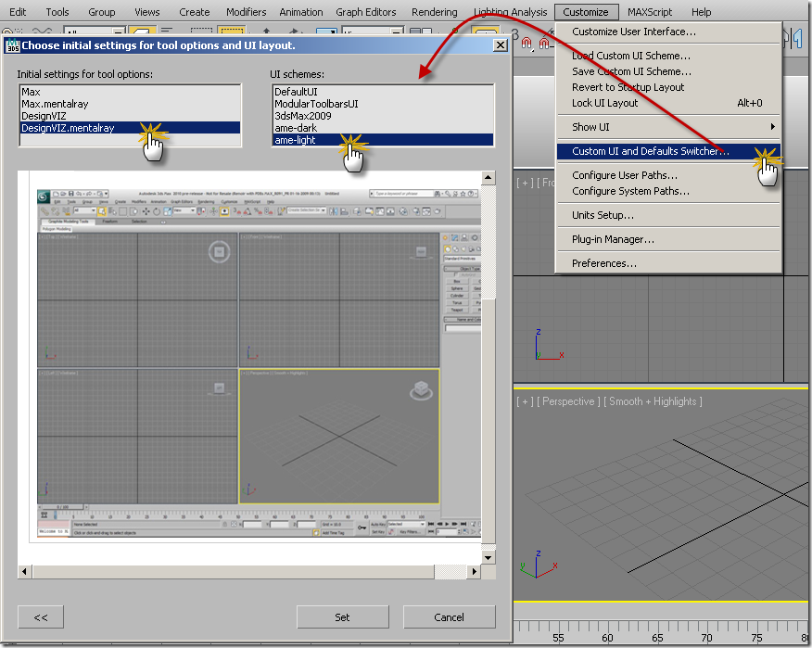Open the Help menu
Image resolution: width=812 pixels, height=648 pixels.
701,12
